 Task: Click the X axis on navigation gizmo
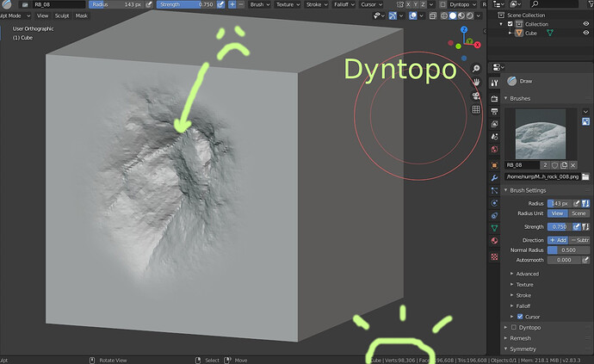477,45
